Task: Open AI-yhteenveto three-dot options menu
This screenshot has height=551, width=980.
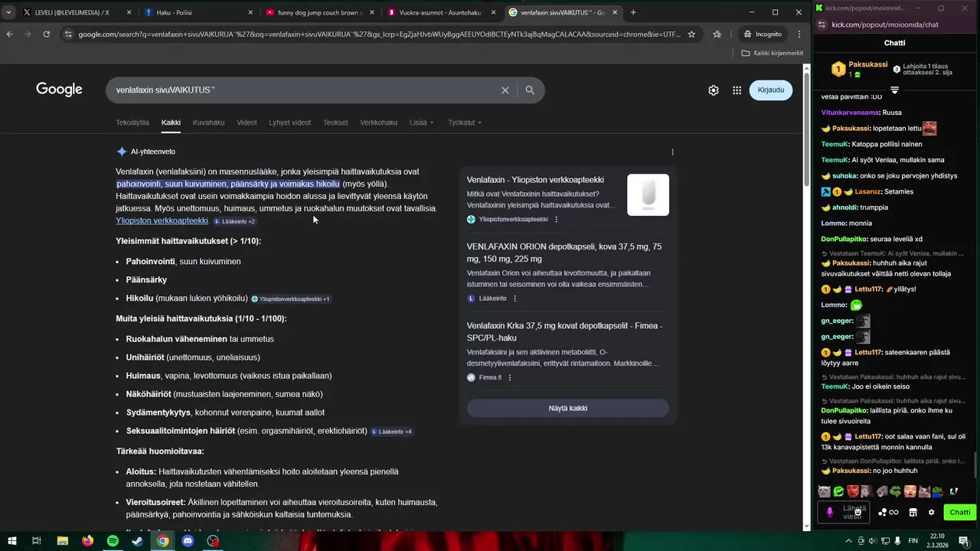Action: tap(672, 152)
